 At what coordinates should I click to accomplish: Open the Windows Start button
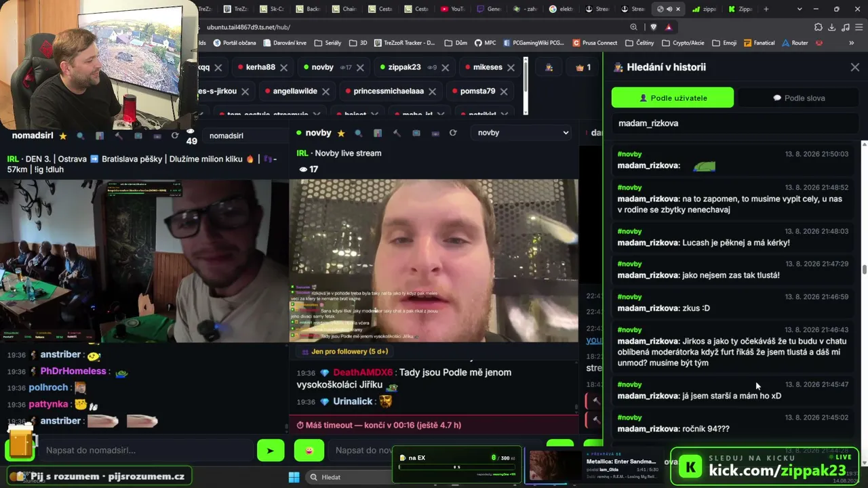[294, 477]
